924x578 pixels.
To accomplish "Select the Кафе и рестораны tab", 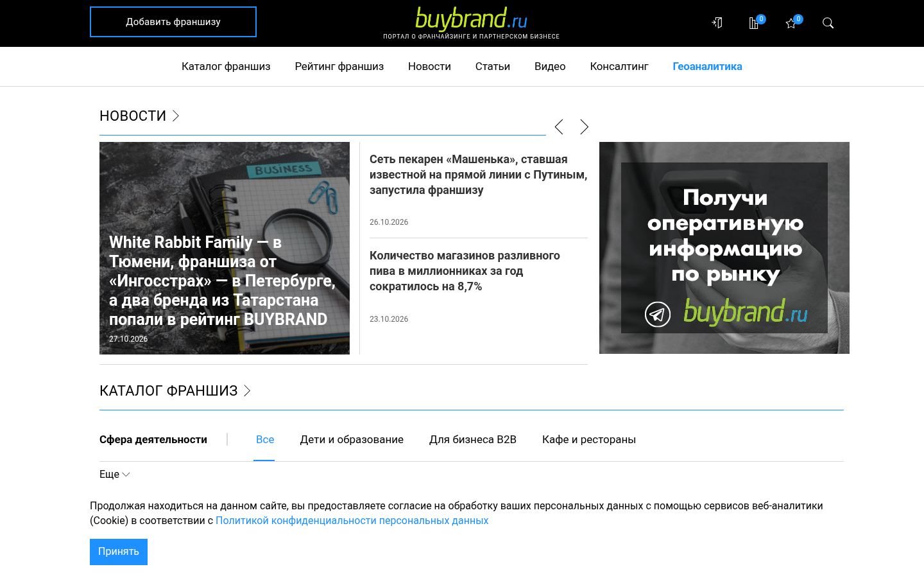I will (x=589, y=440).
